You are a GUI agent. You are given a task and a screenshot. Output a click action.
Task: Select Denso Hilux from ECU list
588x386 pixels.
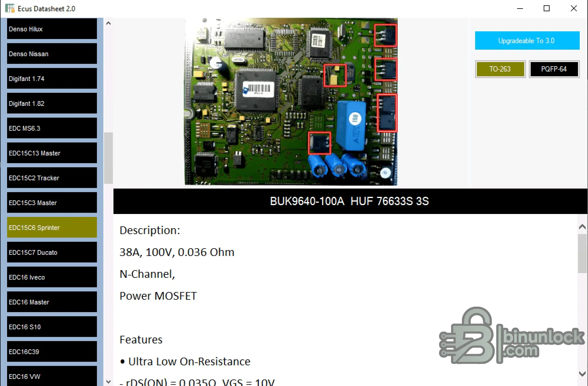click(x=52, y=29)
